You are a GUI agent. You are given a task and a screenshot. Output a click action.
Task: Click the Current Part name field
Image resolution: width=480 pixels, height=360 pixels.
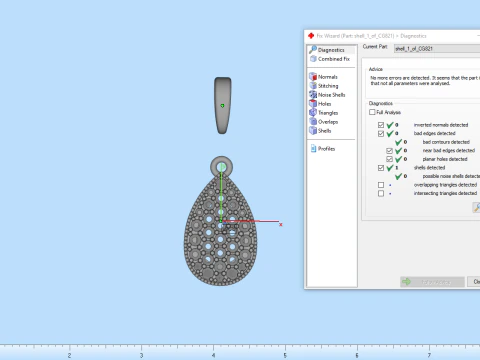[x=437, y=49]
